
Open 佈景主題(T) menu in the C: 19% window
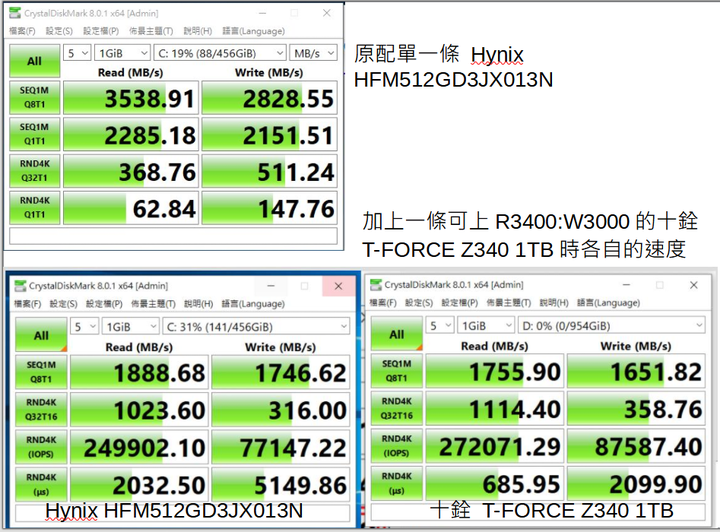tap(151, 31)
